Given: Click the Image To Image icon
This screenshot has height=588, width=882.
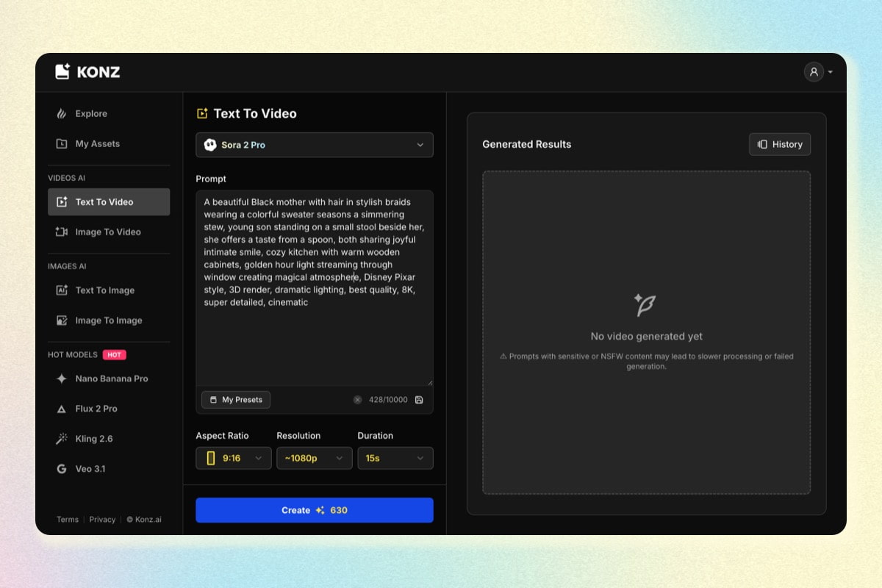Looking at the screenshot, I should point(62,320).
